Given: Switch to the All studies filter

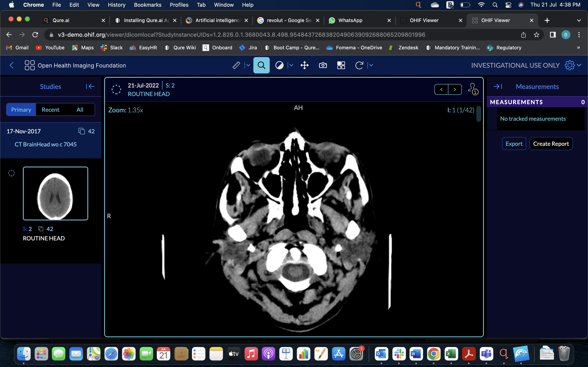Looking at the screenshot, I should pos(80,110).
